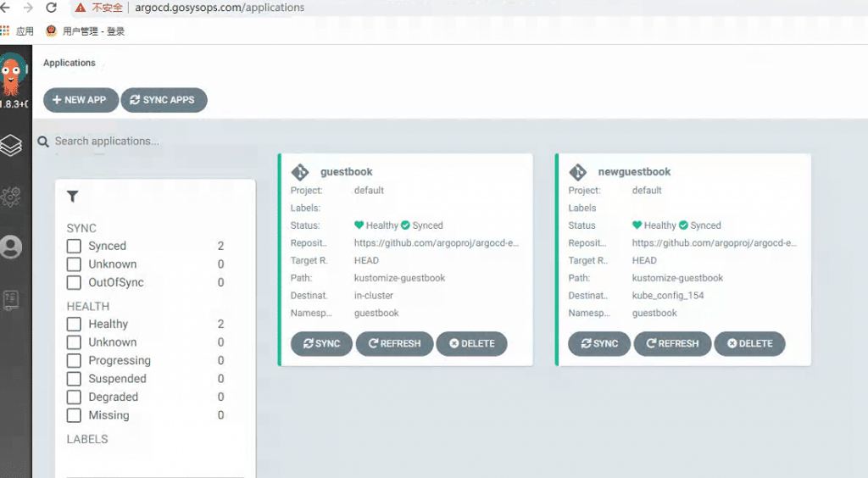868x478 pixels.
Task: Open the browser apps grid shortcut
Action: (x=5, y=31)
